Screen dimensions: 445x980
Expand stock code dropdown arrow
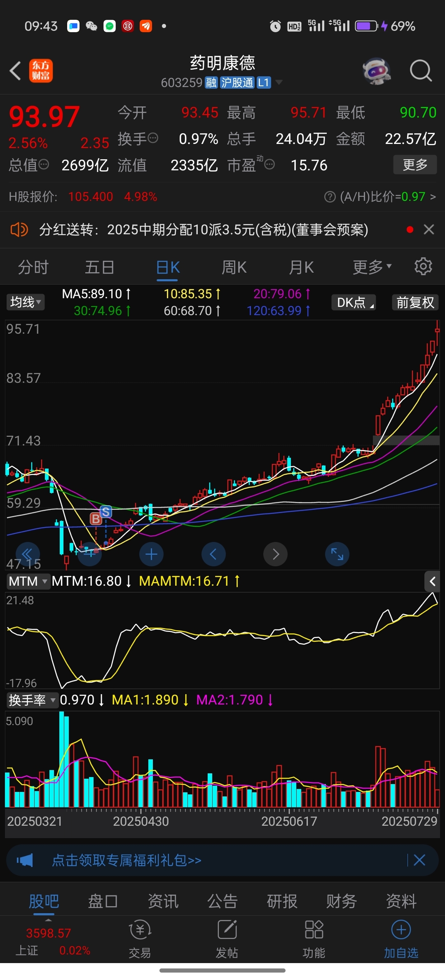coord(279,82)
